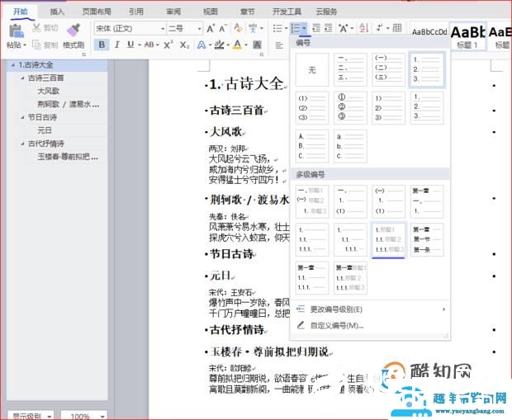Collapse the 古代抒情诗 tree node

22,144
